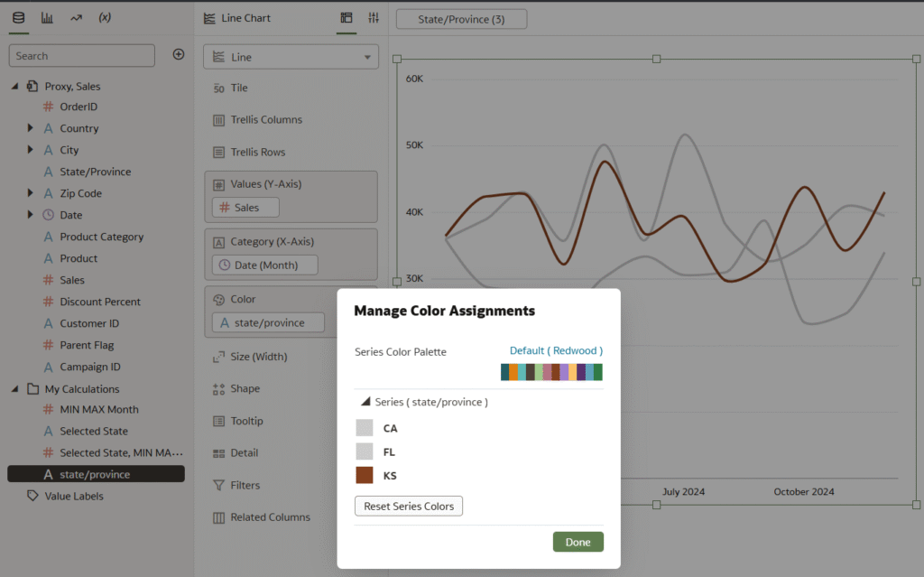Click the Proxy, Sales dataset icon
Screen dimensions: 924x577
32,86
